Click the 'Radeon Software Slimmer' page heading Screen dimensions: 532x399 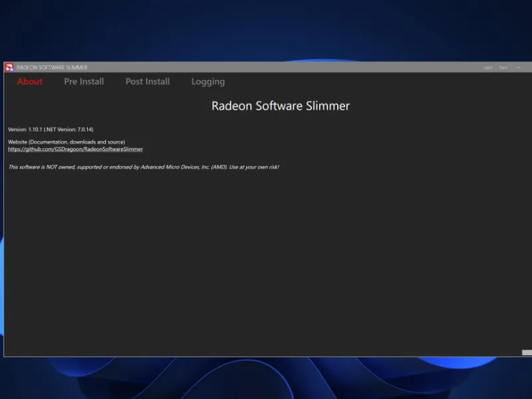(x=281, y=106)
